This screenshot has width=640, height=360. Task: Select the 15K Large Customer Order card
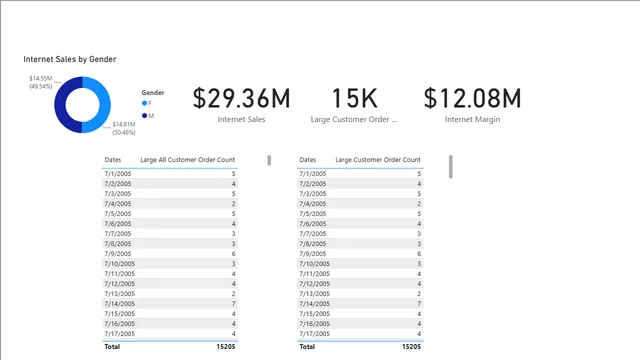point(354,104)
